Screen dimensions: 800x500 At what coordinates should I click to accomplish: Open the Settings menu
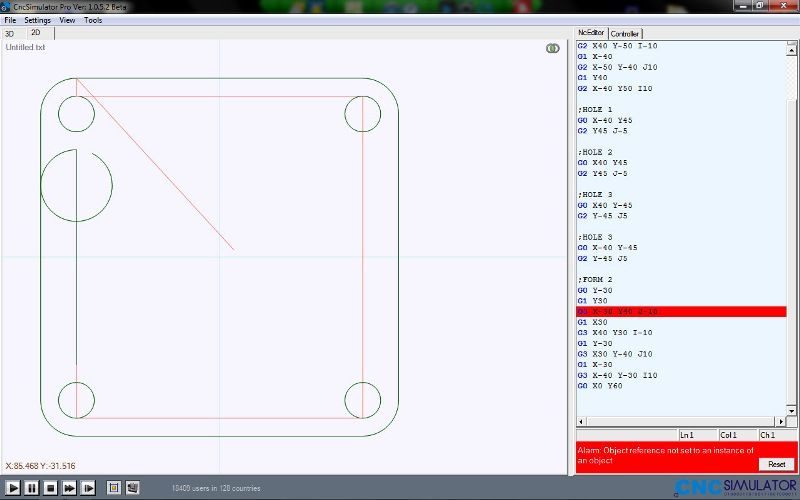click(37, 20)
